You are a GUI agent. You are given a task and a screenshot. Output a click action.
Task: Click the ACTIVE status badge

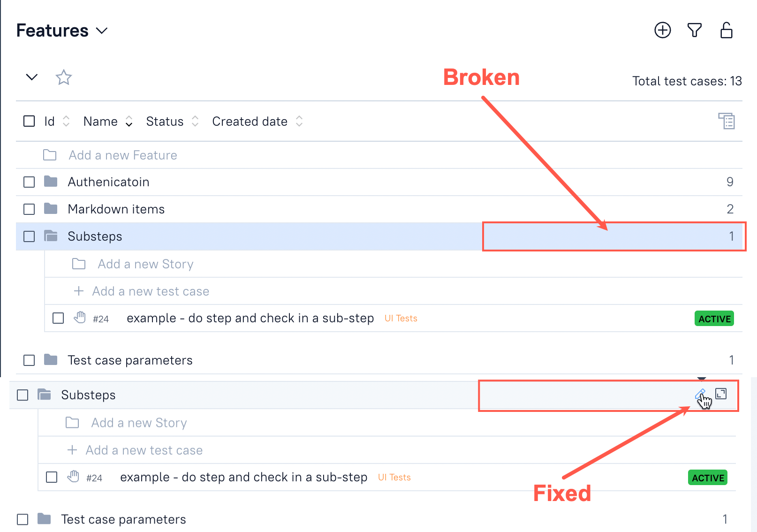(714, 318)
